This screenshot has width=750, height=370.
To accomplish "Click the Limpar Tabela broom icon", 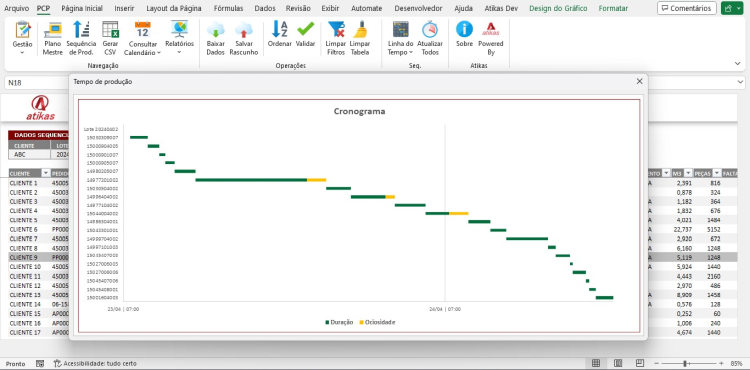I will [360, 30].
